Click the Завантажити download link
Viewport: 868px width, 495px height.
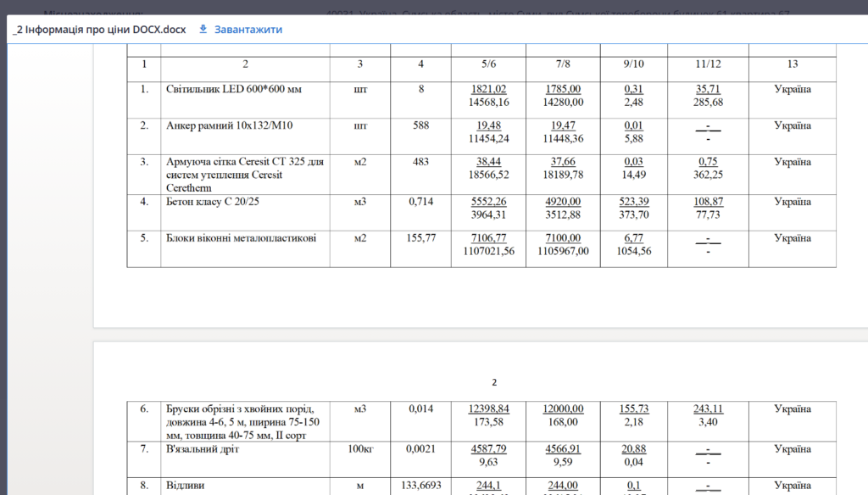pos(248,29)
